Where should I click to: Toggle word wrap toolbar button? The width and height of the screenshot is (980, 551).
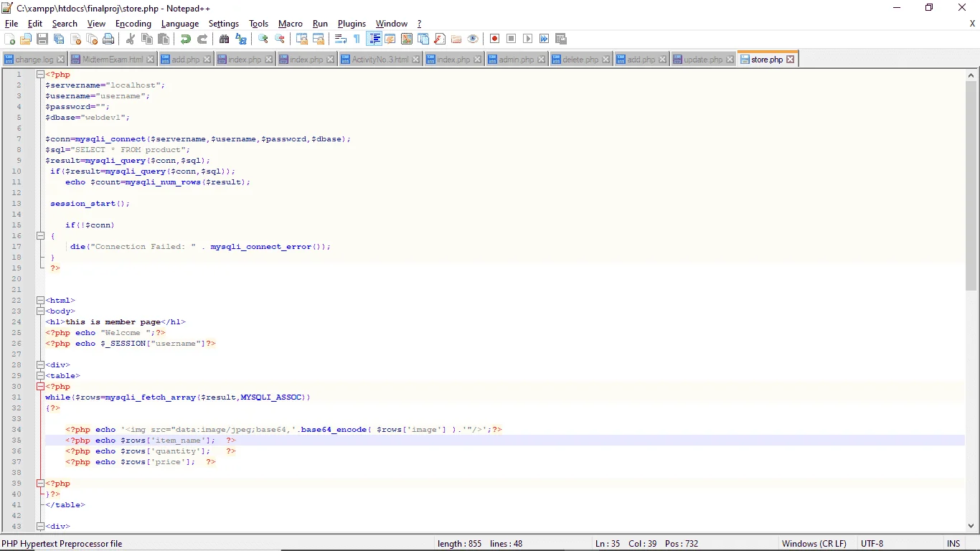[341, 39]
